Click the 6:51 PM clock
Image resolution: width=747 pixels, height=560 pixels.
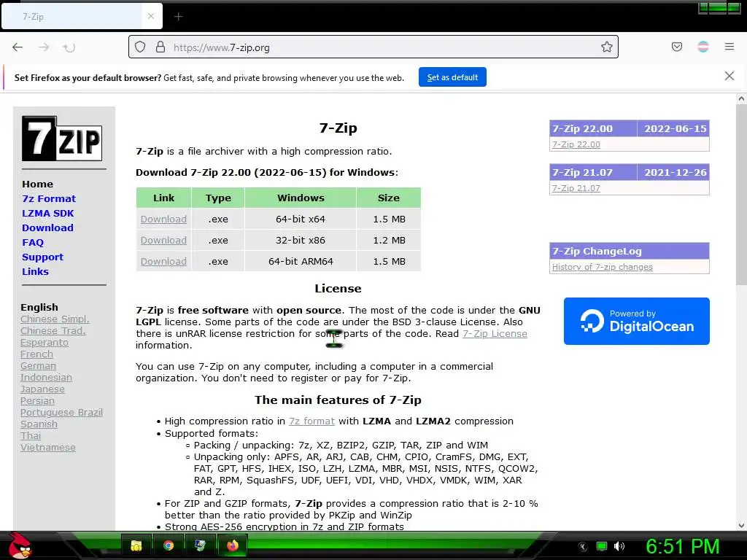point(682,546)
